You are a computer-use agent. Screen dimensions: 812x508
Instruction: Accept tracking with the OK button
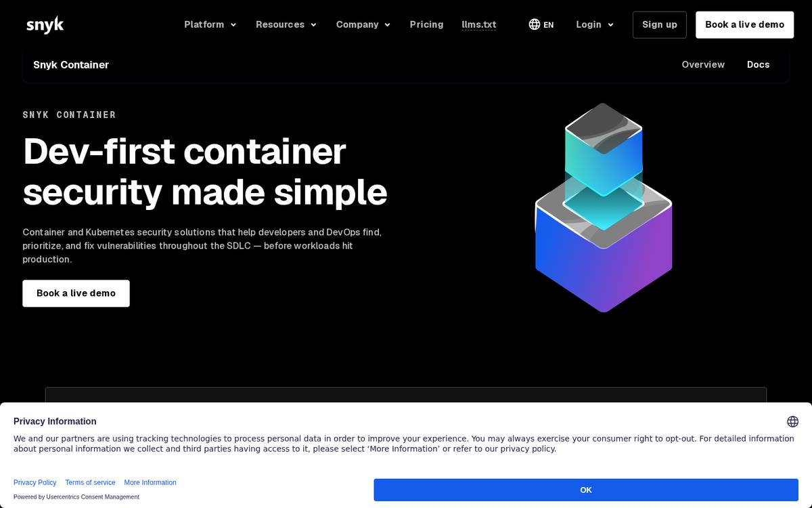(586, 490)
